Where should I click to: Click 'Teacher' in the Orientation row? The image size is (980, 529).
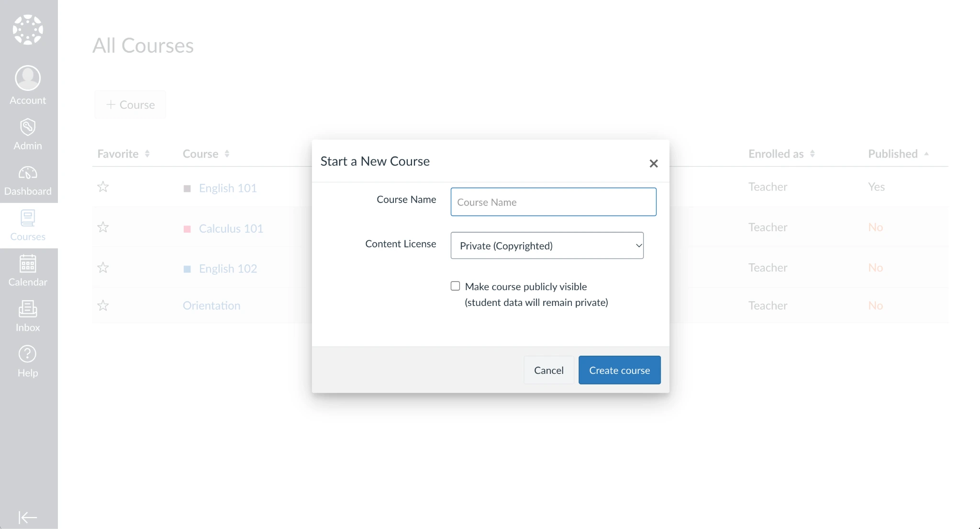tap(768, 305)
